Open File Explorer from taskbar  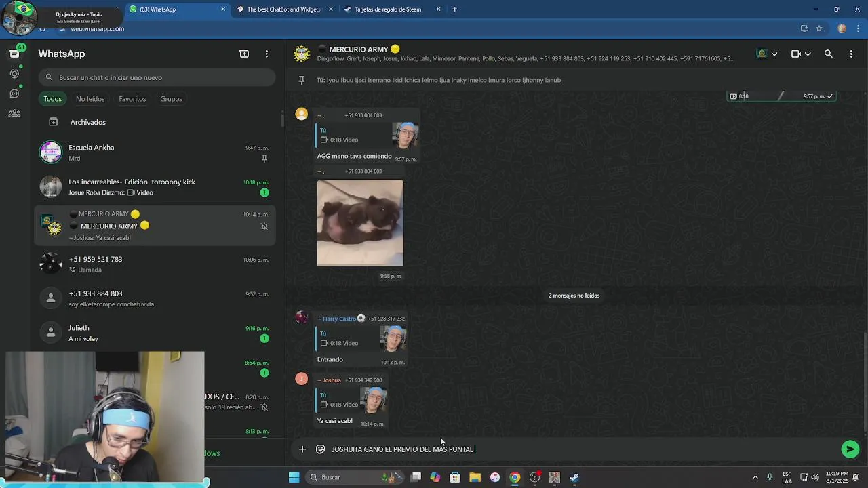point(475,477)
